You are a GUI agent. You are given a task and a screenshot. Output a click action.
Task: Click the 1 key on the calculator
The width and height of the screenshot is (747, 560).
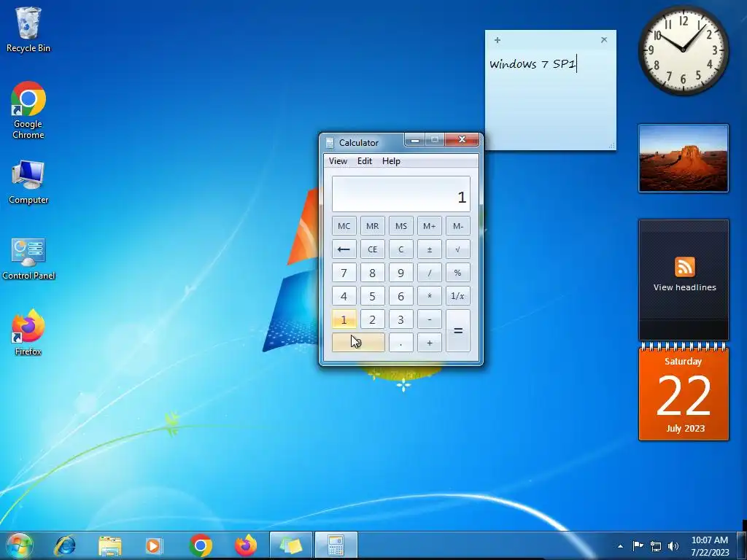click(344, 319)
